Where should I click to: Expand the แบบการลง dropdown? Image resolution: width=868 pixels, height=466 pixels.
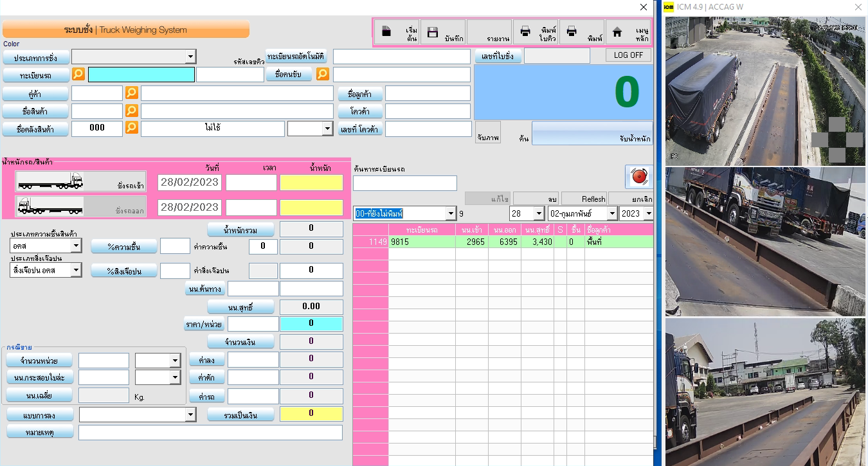190,415
